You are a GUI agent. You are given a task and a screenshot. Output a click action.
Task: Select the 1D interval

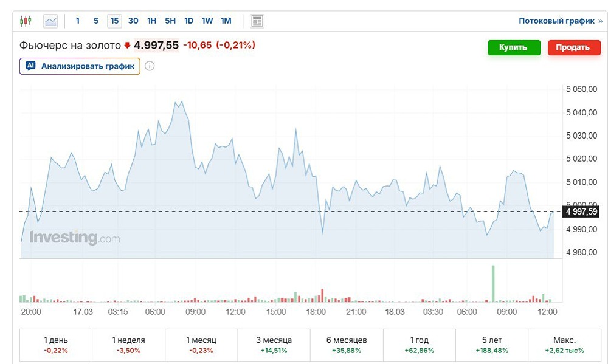[x=189, y=21]
